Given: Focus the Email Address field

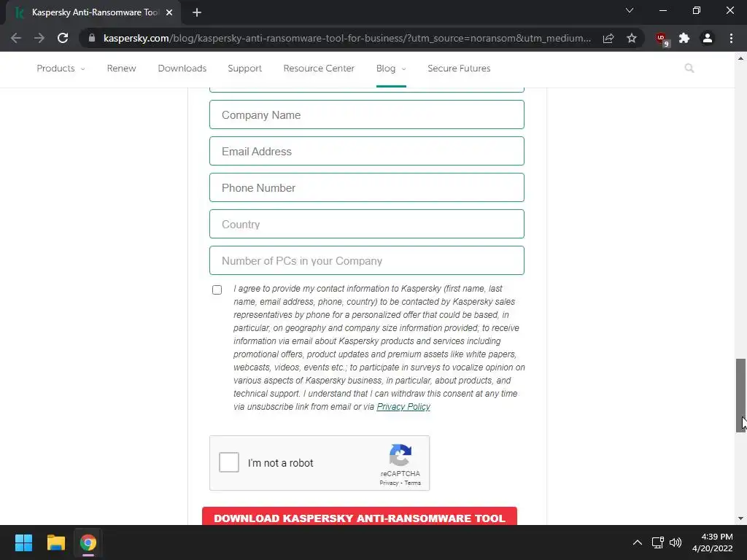Looking at the screenshot, I should pos(367,151).
